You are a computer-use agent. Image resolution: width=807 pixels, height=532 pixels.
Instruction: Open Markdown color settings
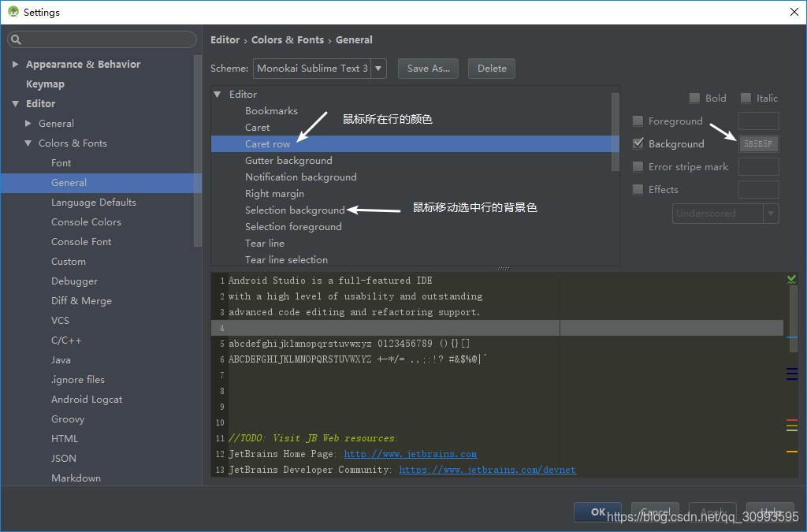point(76,478)
